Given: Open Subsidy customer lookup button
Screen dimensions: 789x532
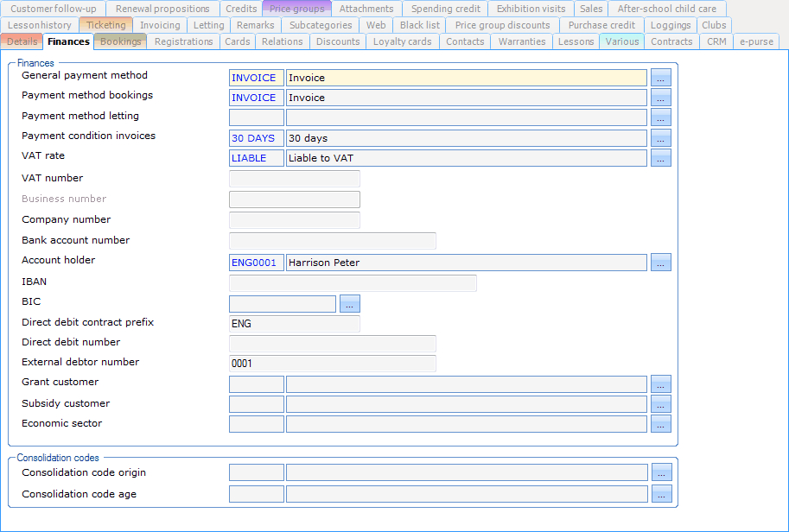Looking at the screenshot, I should [x=660, y=404].
